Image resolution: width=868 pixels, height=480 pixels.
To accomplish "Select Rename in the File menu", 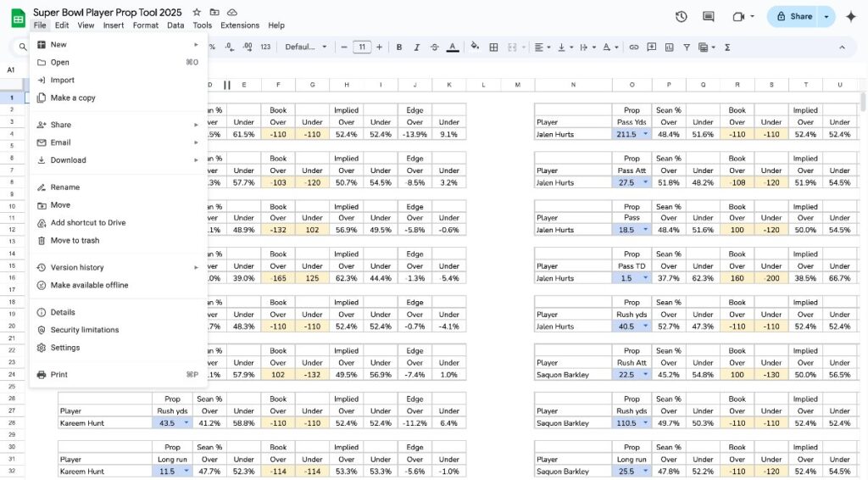I will tap(119, 187).
